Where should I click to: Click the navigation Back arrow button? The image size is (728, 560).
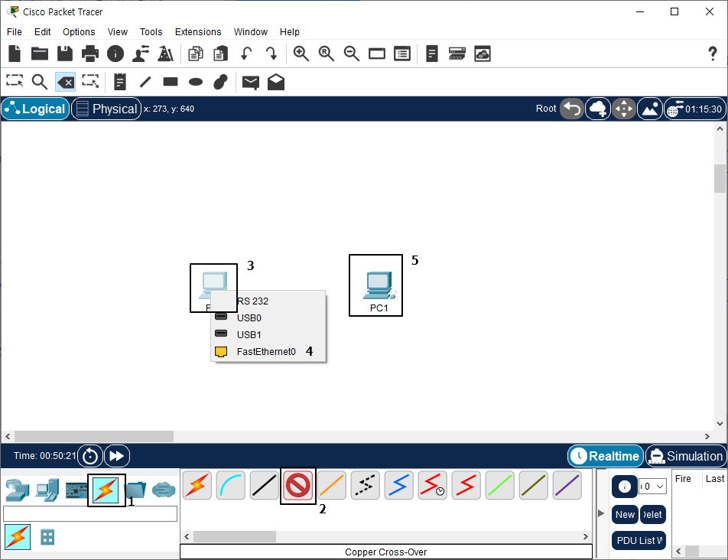tap(571, 109)
